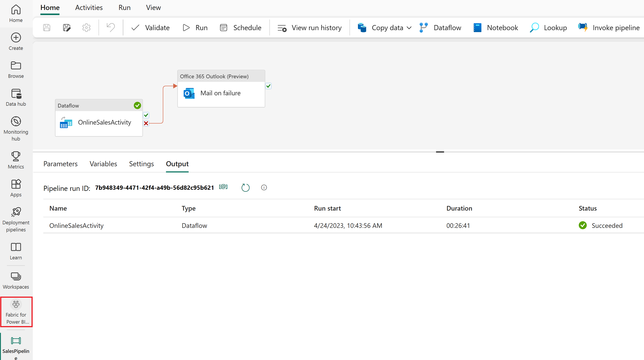The width and height of the screenshot is (644, 360).
Task: Expand the Copy data dropdown arrow
Action: tap(407, 27)
